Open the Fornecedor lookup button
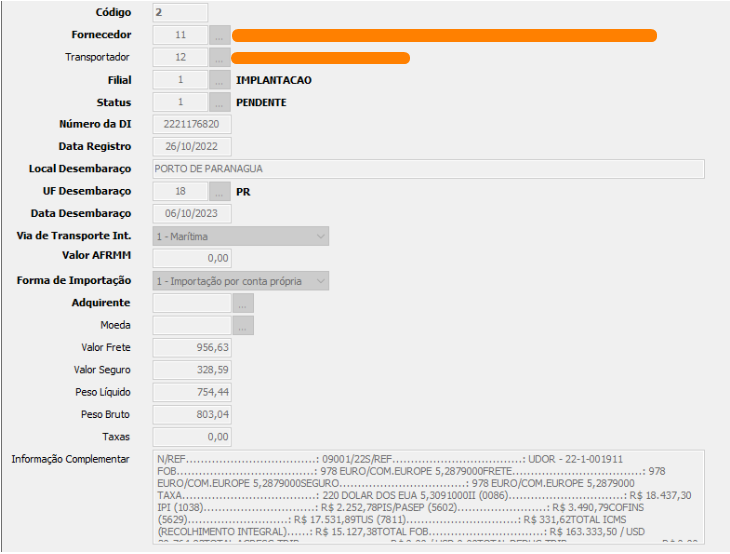This screenshot has height=554, width=730. coord(219,35)
